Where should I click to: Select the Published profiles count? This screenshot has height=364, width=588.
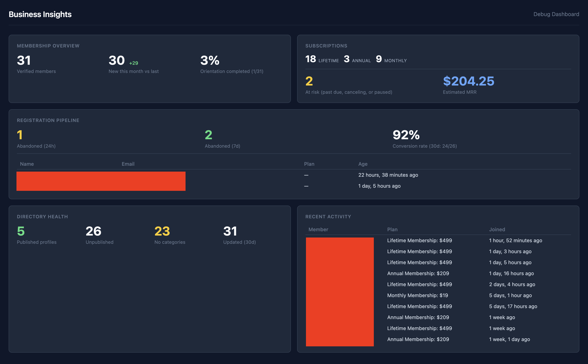point(20,231)
